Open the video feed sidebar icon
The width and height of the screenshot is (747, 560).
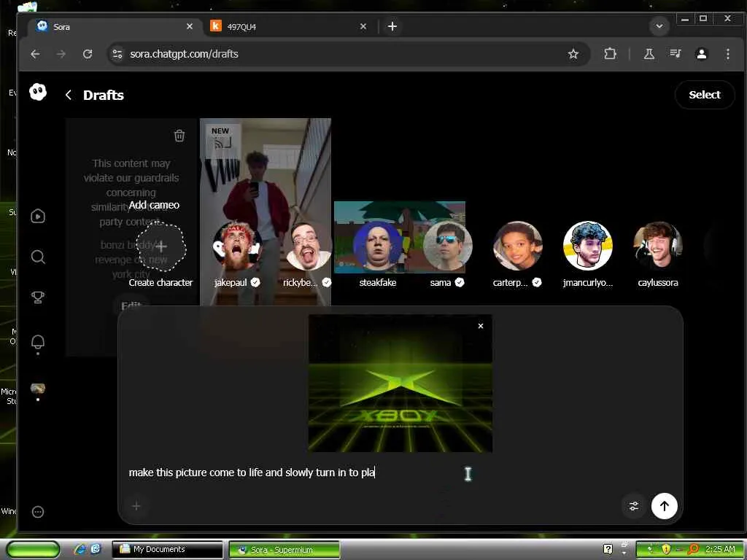(38, 216)
